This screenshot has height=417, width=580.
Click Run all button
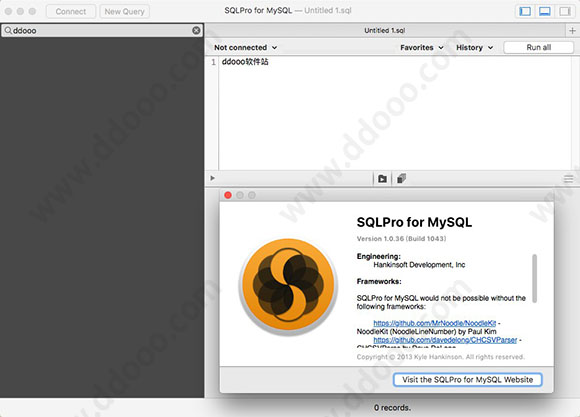[539, 47]
